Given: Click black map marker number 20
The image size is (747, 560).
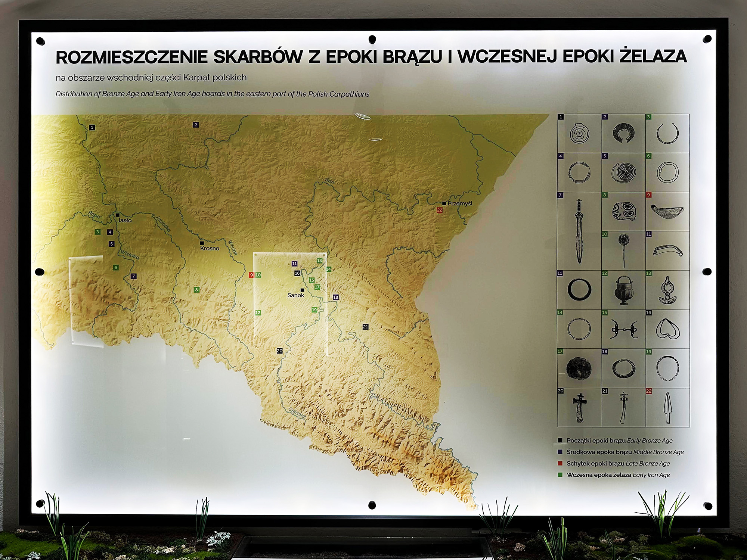Looking at the screenshot, I should pos(279,351).
